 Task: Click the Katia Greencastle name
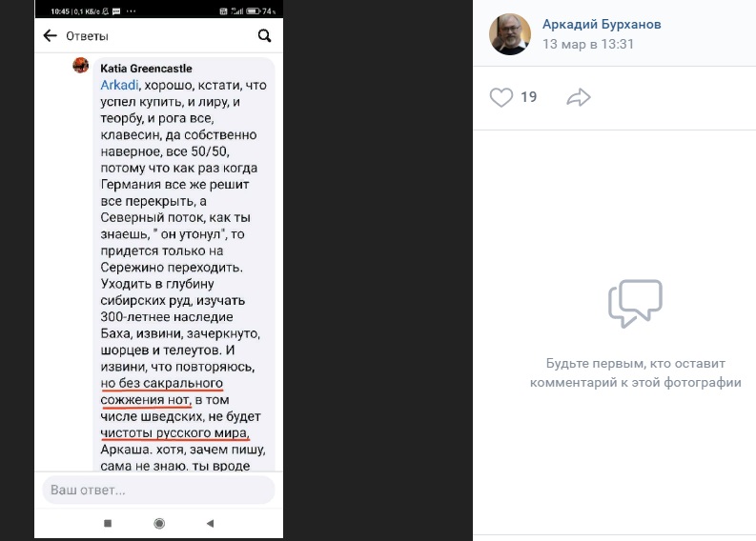(x=146, y=69)
